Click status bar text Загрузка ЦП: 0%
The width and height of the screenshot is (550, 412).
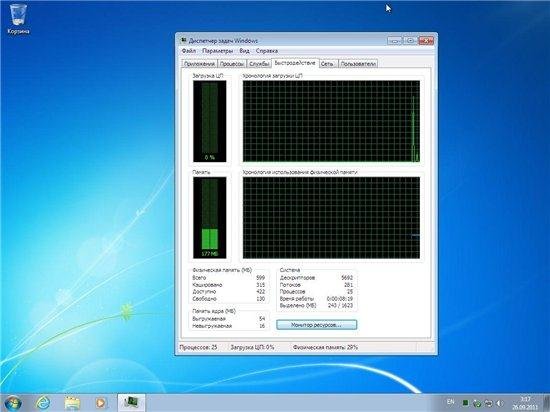pyautogui.click(x=252, y=347)
